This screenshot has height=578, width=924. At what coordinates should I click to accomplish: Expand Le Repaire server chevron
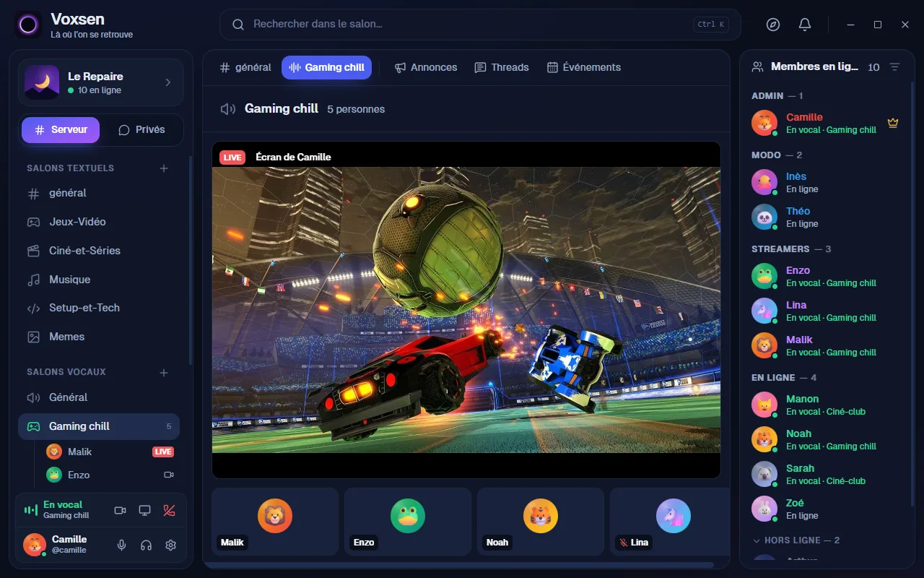pos(168,82)
